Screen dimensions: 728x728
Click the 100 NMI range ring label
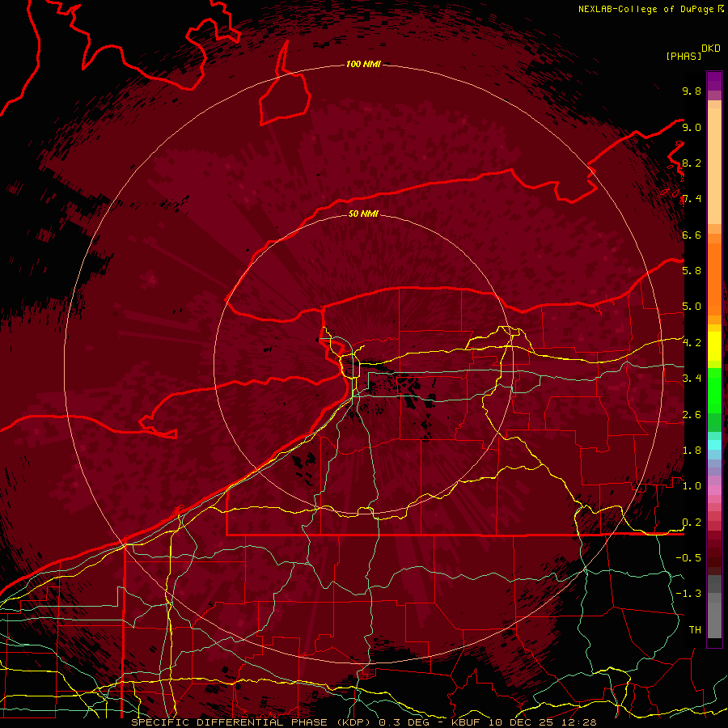pos(363,64)
